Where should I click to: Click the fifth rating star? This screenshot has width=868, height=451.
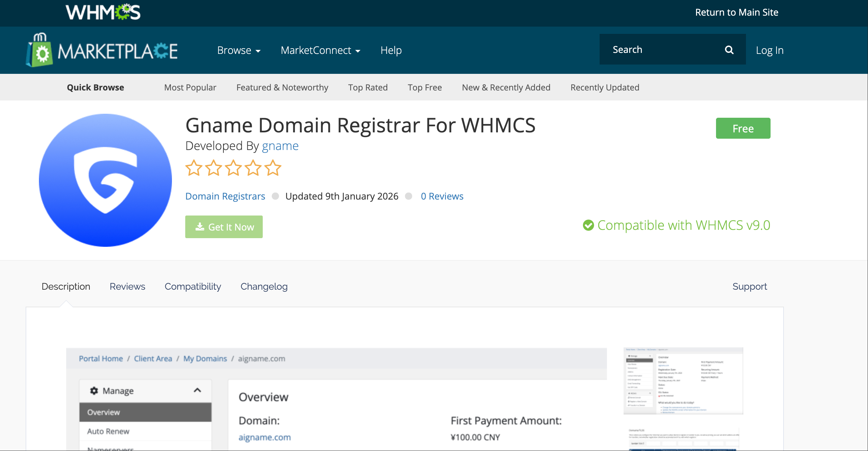coord(273,168)
